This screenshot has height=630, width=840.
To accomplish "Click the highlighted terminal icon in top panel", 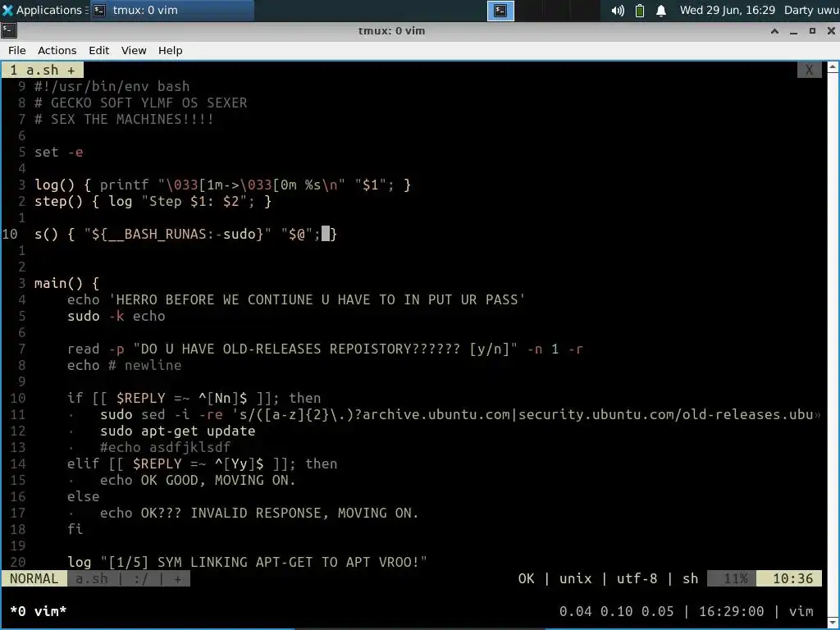I will (500, 11).
